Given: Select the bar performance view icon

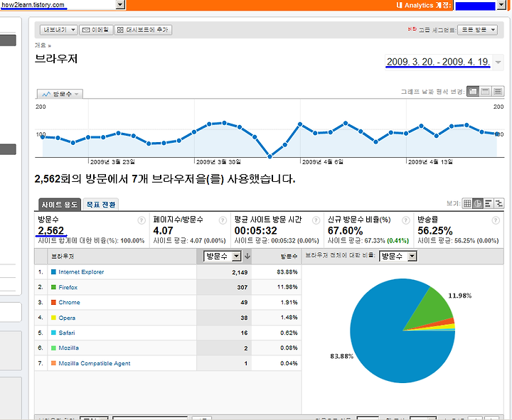Looking at the screenshot, I should coord(488,204).
